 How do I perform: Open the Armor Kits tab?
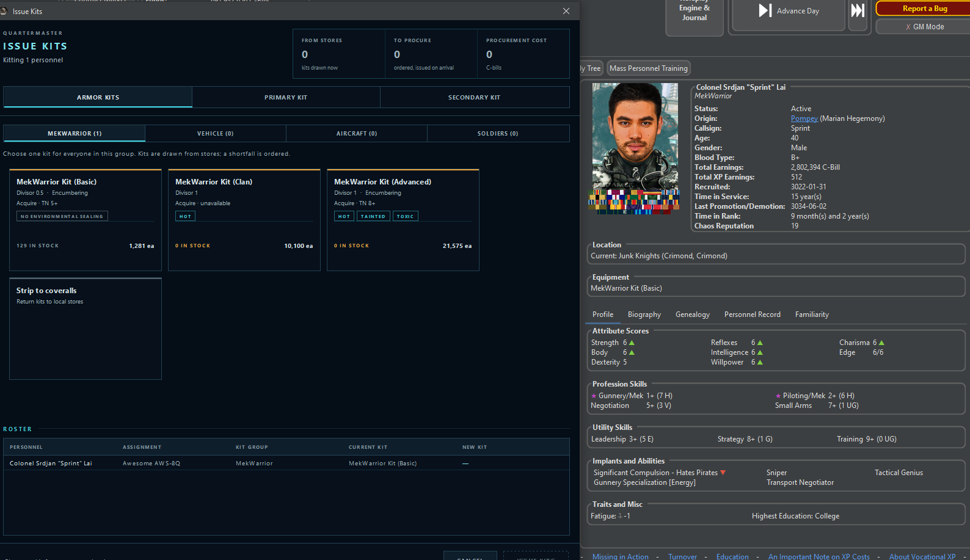click(x=98, y=97)
